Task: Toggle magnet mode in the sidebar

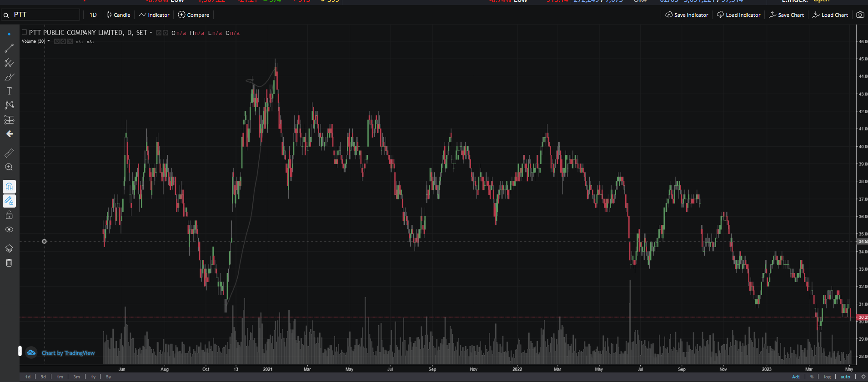Action: point(9,187)
